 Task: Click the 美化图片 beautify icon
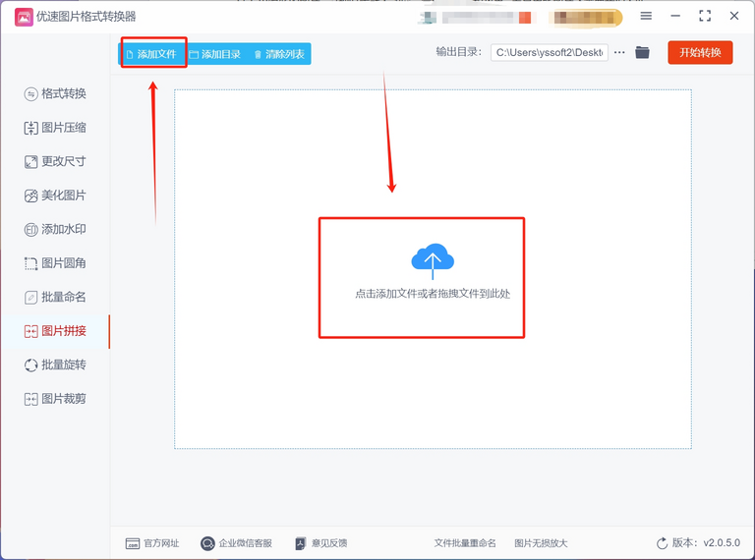30,196
